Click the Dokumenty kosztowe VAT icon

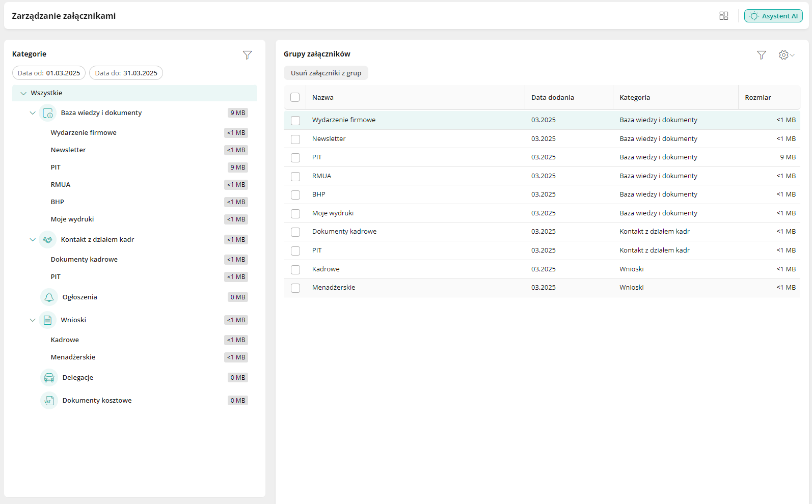[x=49, y=401]
